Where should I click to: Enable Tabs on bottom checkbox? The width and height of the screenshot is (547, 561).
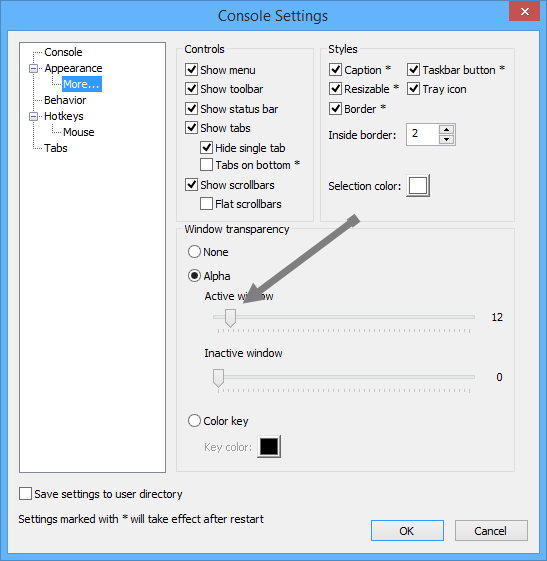click(x=206, y=165)
